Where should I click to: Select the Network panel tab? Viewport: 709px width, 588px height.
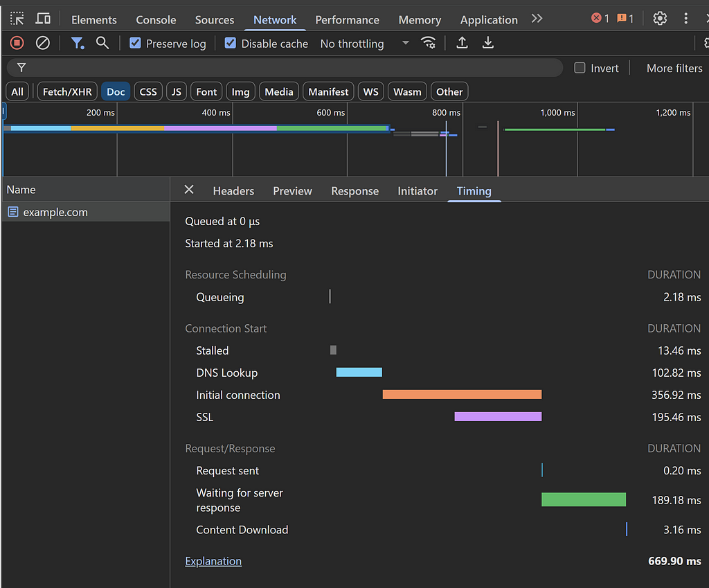(275, 20)
